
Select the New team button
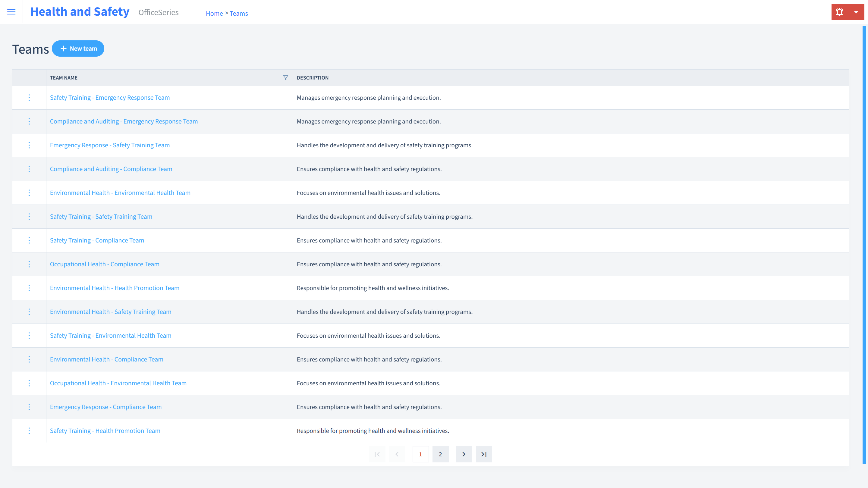coord(78,48)
